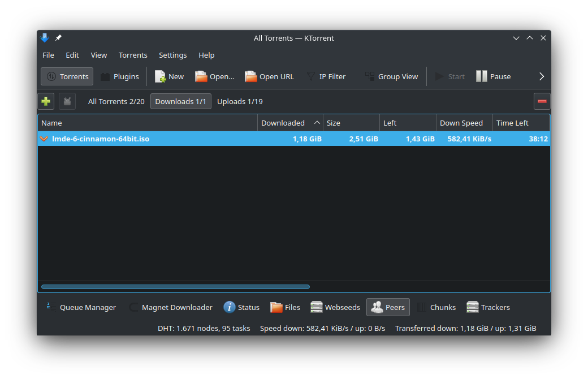Sort by the Size column header
The height and width of the screenshot is (379, 588).
point(351,123)
